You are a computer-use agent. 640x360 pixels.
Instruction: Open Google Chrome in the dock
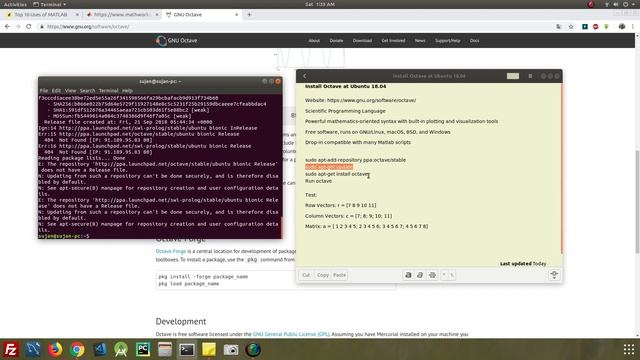point(77,350)
